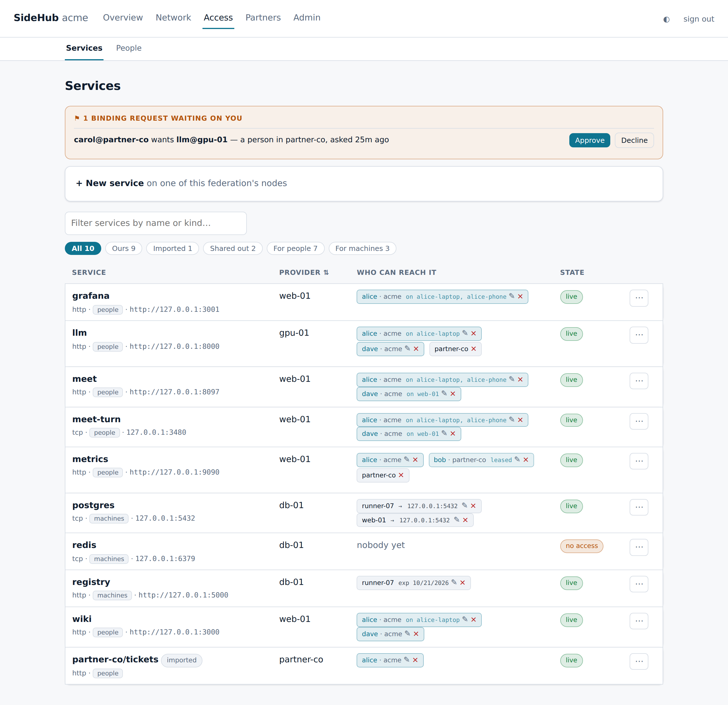Screen dimensions: 728x705
Task: Edit dave's llm access binding
Action: [408, 348]
